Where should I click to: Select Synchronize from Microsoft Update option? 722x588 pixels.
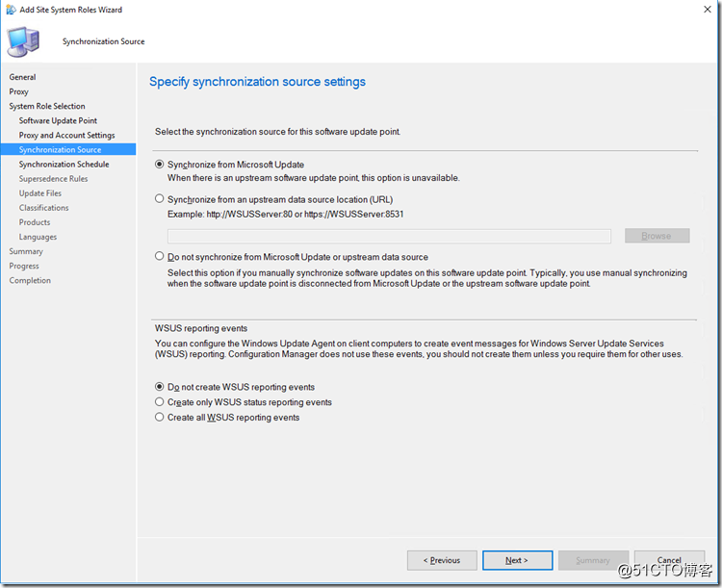[x=159, y=164]
